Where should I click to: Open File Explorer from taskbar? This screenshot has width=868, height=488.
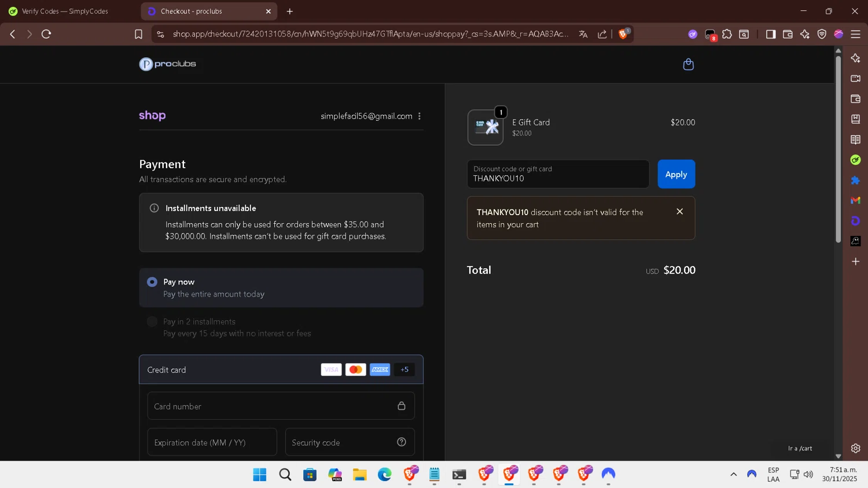[360, 475]
